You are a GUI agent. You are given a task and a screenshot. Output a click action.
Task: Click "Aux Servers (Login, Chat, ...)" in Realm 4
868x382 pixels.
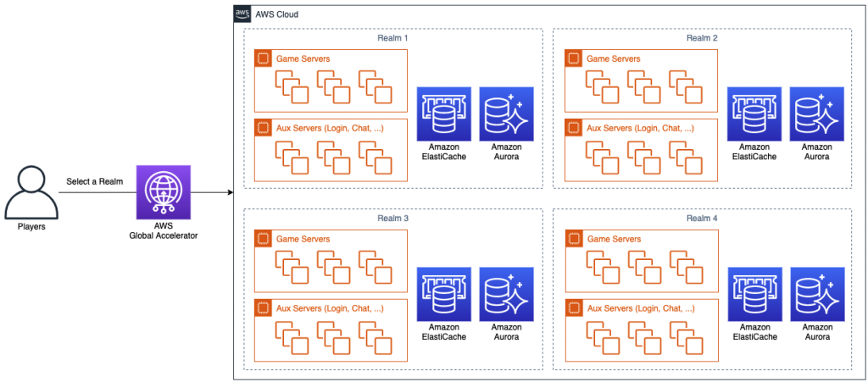pos(640,308)
